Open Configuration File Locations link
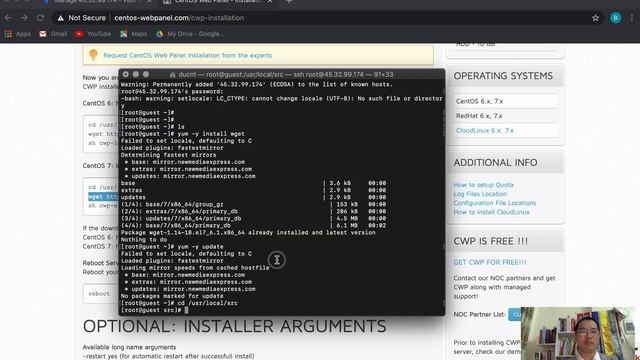This screenshot has height=360, width=640. [495, 203]
